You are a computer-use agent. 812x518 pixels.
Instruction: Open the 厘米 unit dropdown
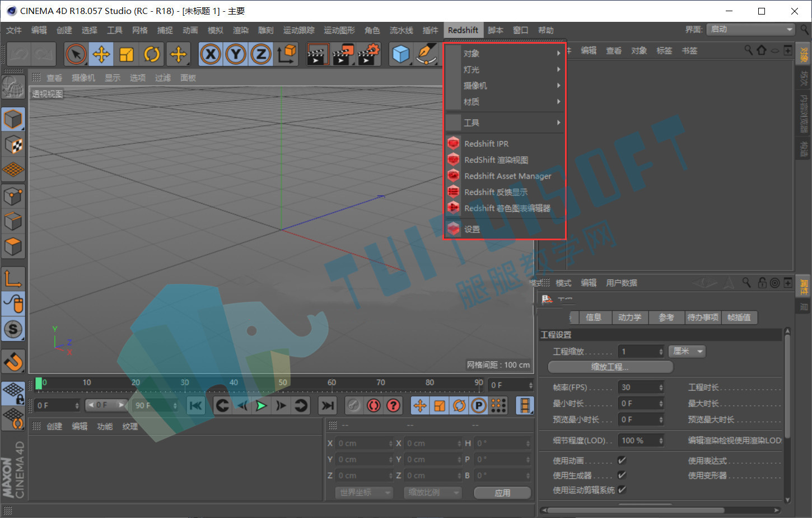pyautogui.click(x=687, y=351)
